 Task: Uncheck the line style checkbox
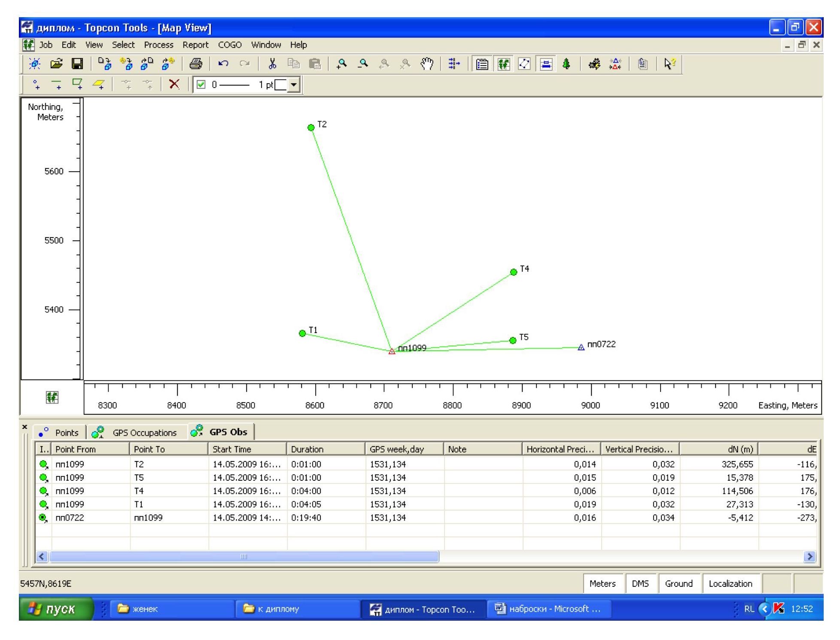click(201, 85)
